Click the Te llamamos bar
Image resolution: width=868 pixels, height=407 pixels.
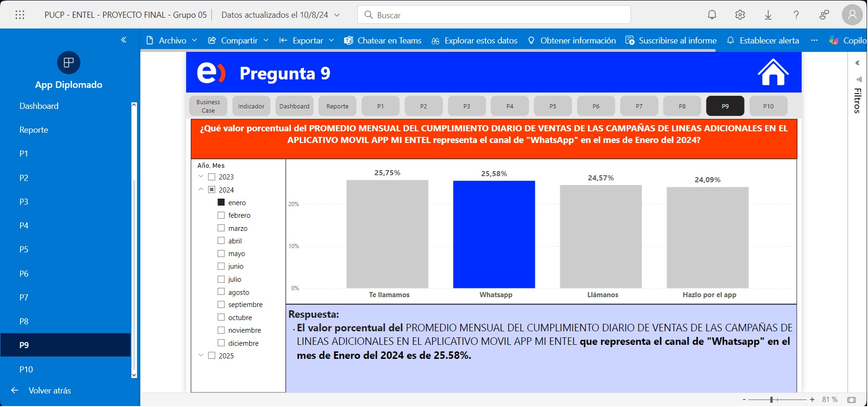[x=388, y=235]
